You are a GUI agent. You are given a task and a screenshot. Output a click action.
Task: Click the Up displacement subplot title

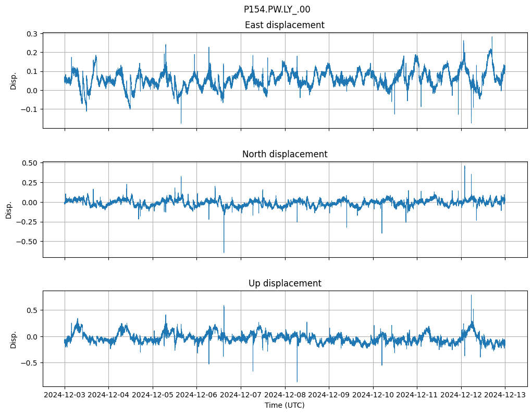(x=284, y=283)
